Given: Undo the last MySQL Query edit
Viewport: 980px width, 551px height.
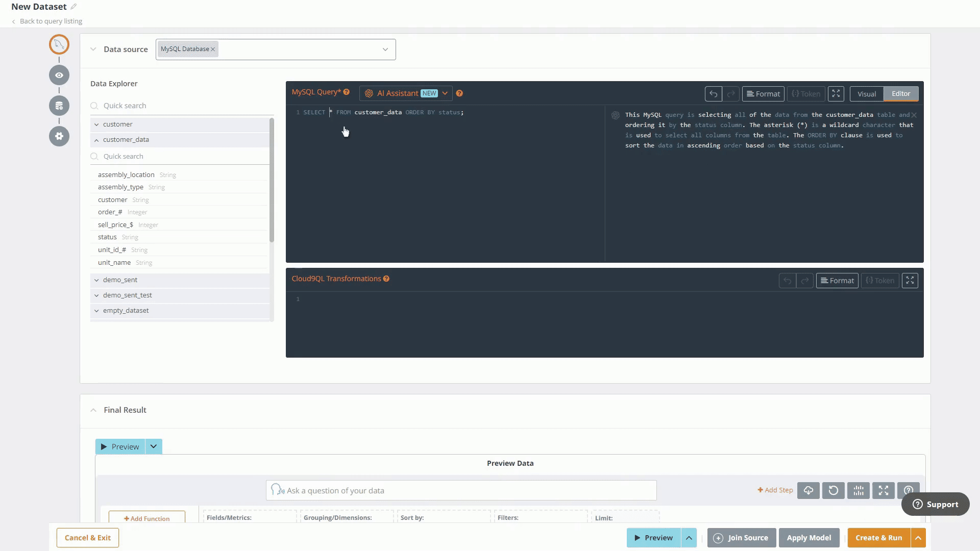Looking at the screenshot, I should tap(713, 94).
